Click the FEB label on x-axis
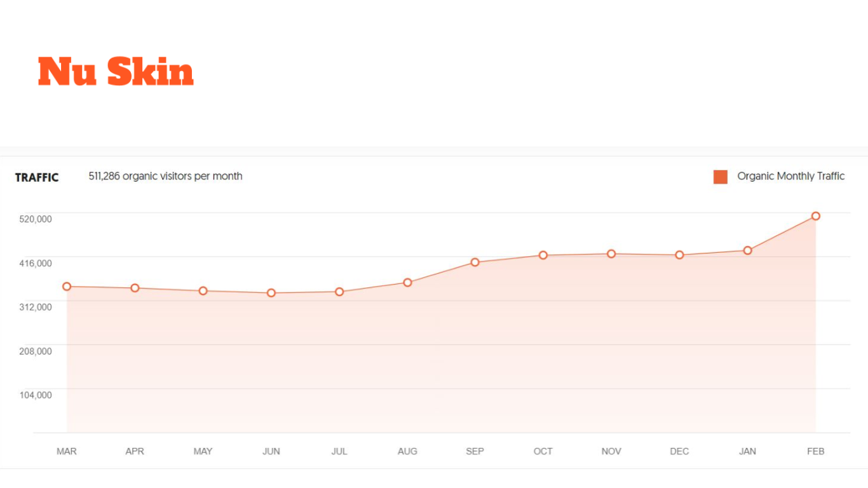Image resolution: width=868 pixels, height=488 pixels. tap(816, 451)
